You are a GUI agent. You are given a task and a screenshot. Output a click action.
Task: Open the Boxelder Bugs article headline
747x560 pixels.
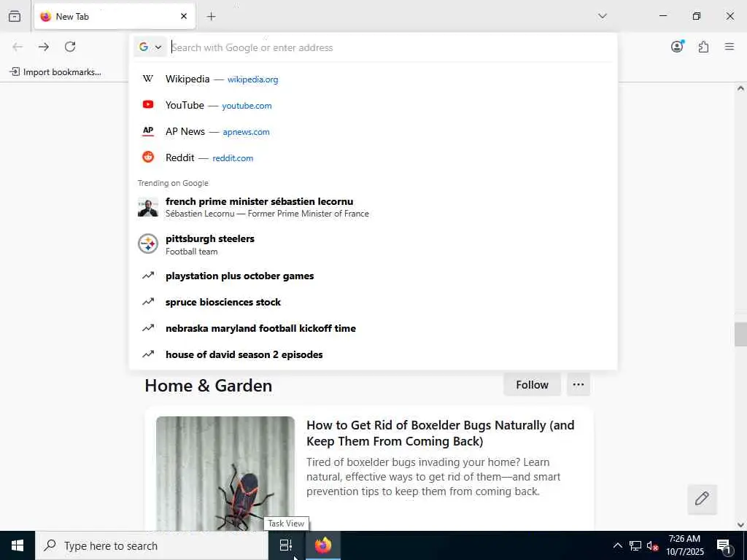pos(440,433)
